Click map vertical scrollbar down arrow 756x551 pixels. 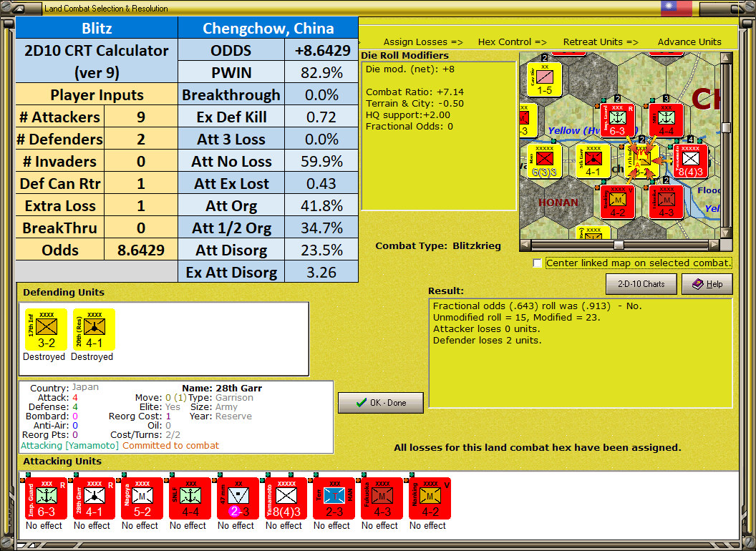point(726,233)
